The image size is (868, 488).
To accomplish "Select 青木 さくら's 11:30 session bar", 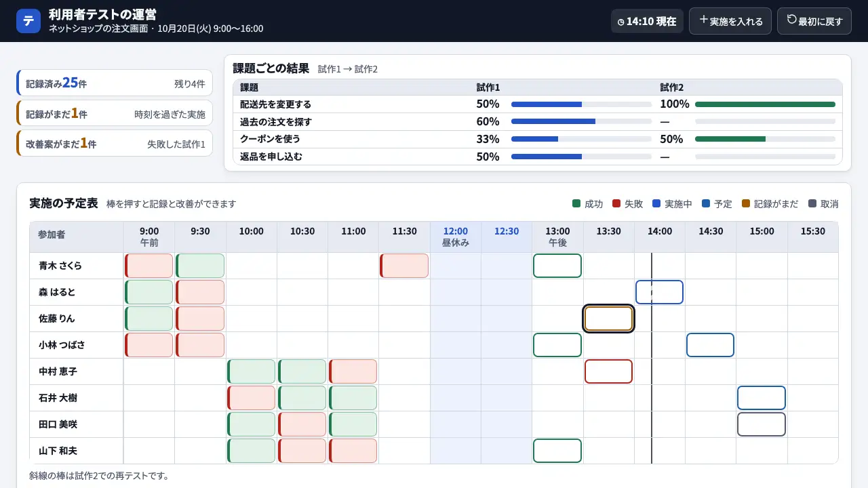I will click(404, 266).
